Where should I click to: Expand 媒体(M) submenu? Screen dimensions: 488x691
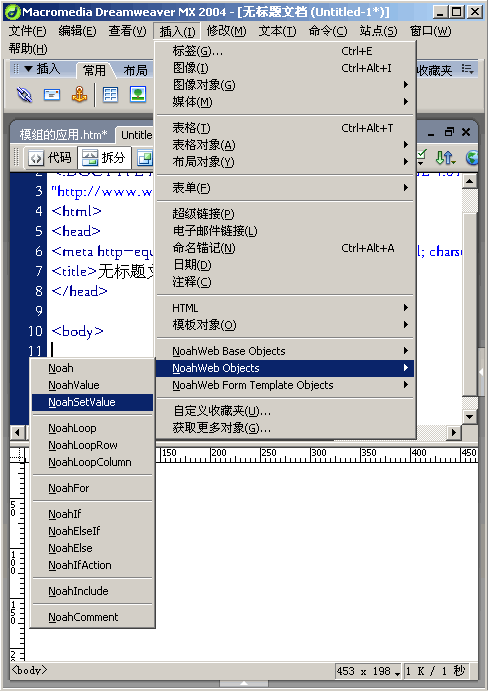[x=285, y=102]
